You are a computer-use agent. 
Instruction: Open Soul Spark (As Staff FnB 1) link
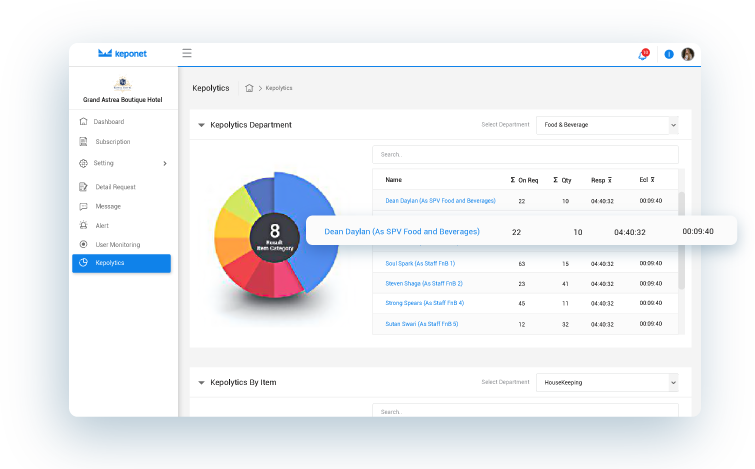tap(420, 264)
